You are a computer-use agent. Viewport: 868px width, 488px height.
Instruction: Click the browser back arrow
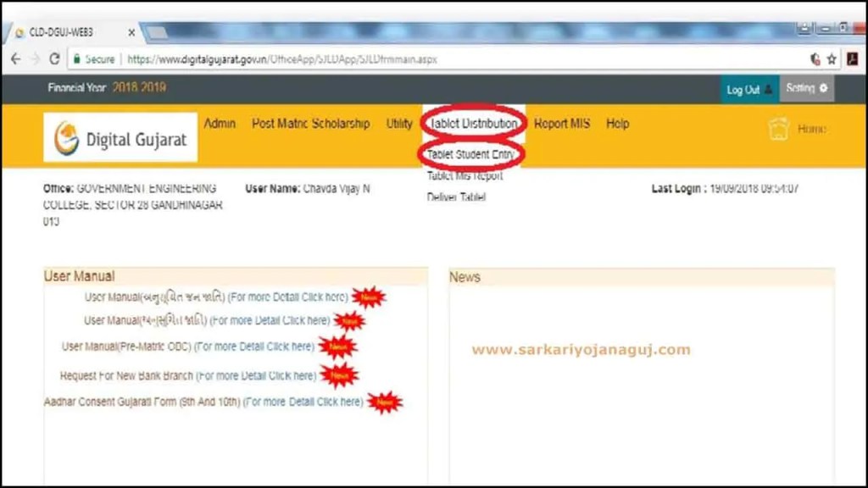point(15,58)
